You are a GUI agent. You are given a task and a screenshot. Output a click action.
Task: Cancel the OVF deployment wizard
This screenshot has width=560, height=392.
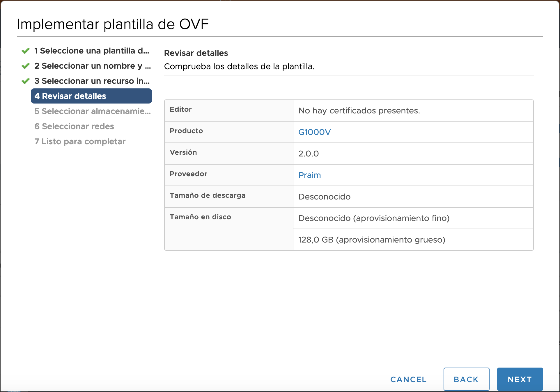[408, 379]
